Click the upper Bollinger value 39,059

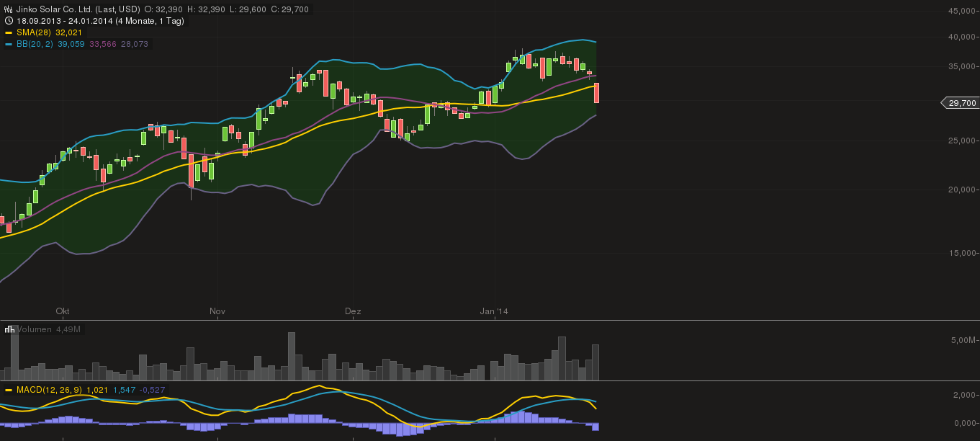pyautogui.click(x=71, y=44)
